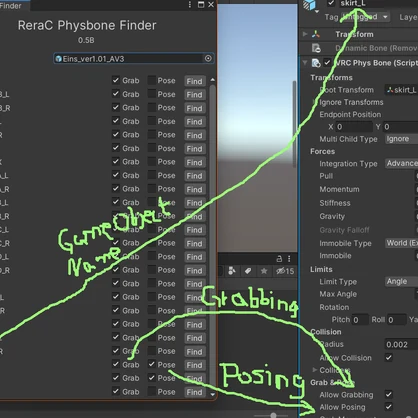Screen dimensions: 418x418
Task: Click the Radius 0.002 field
Action: point(401,344)
